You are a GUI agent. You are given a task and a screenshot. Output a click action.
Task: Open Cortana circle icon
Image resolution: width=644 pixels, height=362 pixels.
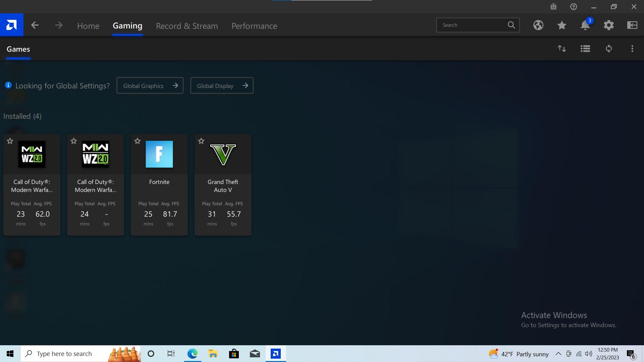pyautogui.click(x=151, y=354)
